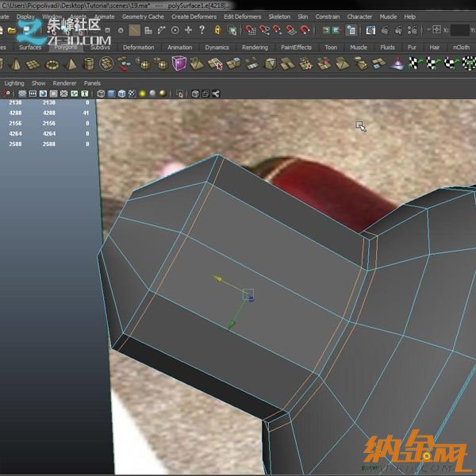Screen dimensions: 476x476
Task: Enable snap to view planes magnet icon
Action: [x=291, y=30]
